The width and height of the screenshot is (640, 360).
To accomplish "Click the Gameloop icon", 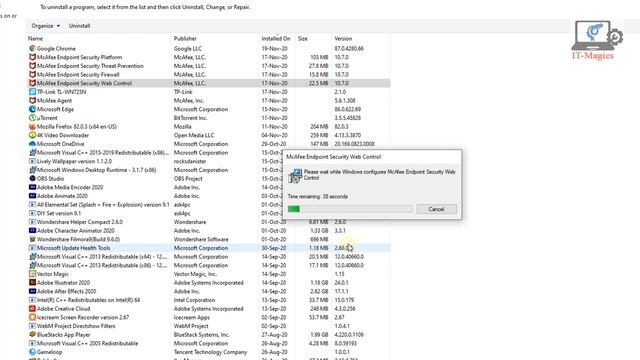I will pos(32,352).
